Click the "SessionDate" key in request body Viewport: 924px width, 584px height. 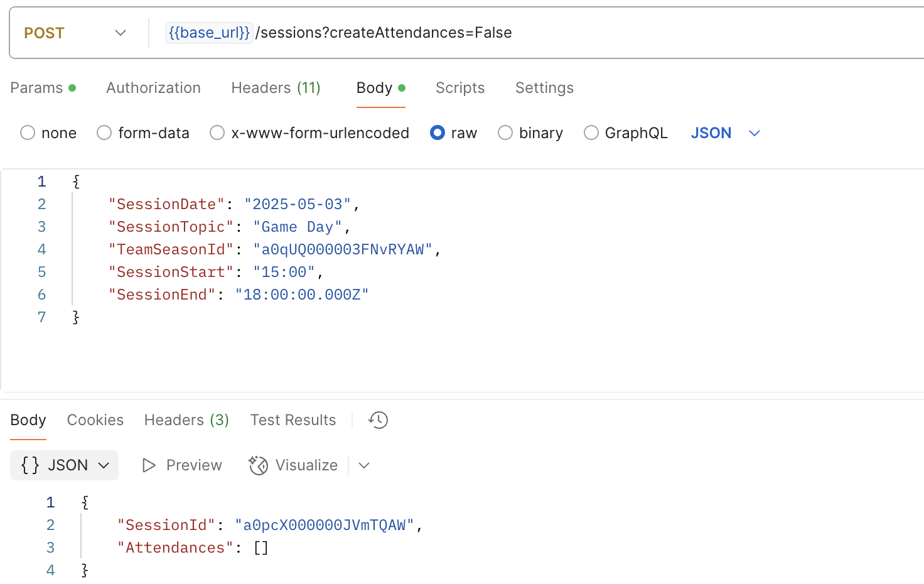pos(166,204)
